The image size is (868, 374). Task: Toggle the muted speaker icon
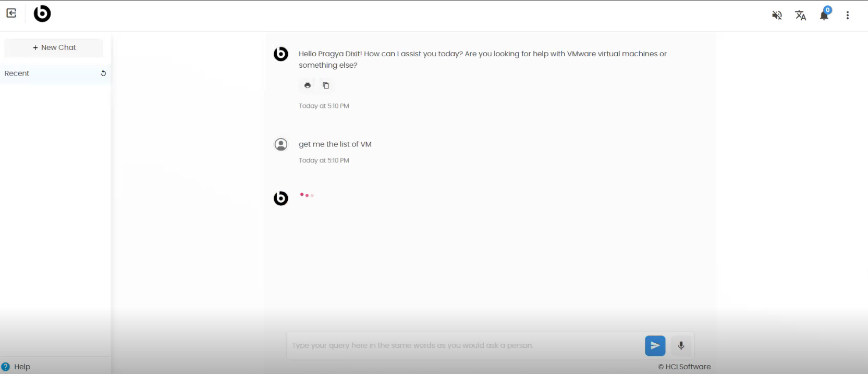[x=777, y=15]
